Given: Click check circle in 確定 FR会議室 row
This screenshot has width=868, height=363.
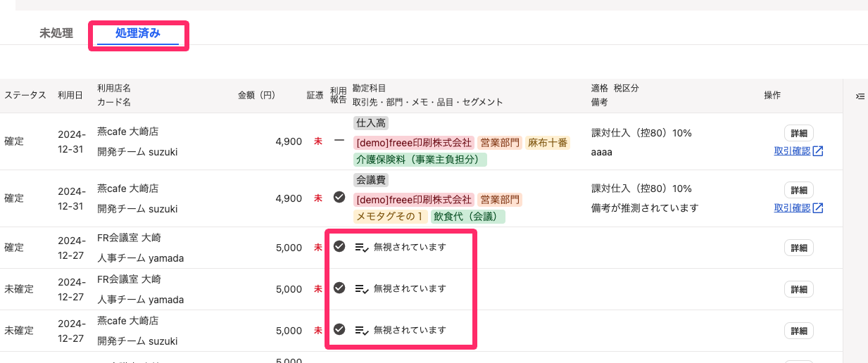Looking at the screenshot, I should (339, 246).
